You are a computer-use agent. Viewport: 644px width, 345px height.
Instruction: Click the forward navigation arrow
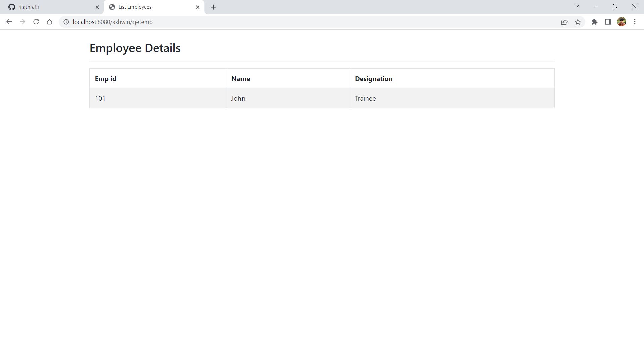22,22
